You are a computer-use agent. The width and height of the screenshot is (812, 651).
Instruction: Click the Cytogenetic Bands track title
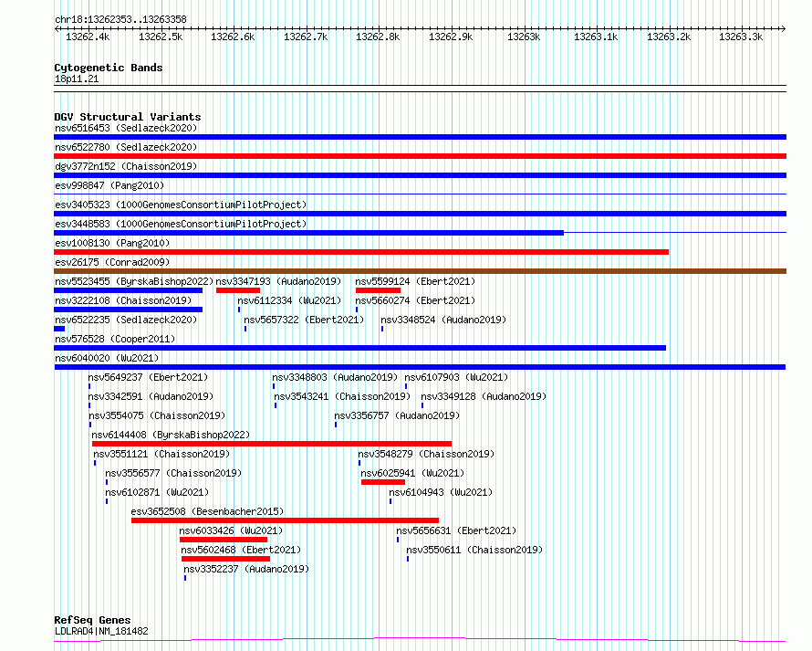coord(109,68)
